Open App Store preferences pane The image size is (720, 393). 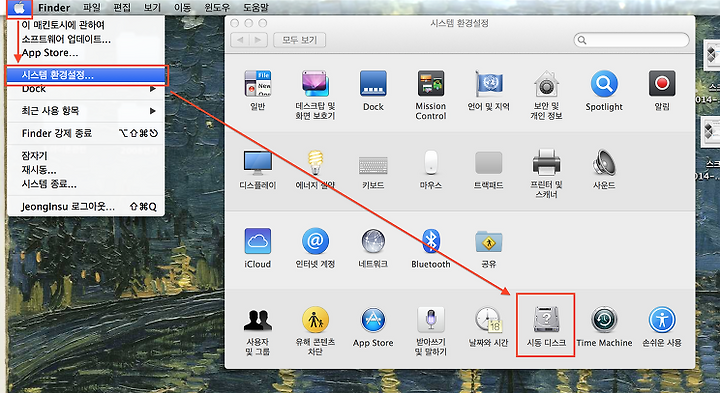(x=373, y=327)
